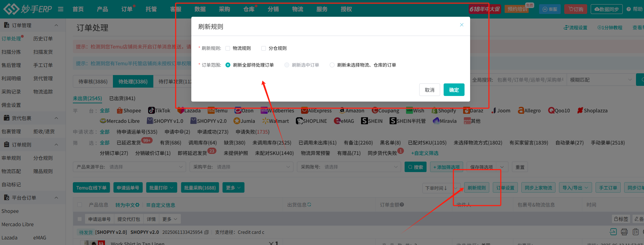Select the SHOPYY v1.0 platform filter
Screen dimensions: 644x245
tap(165, 121)
